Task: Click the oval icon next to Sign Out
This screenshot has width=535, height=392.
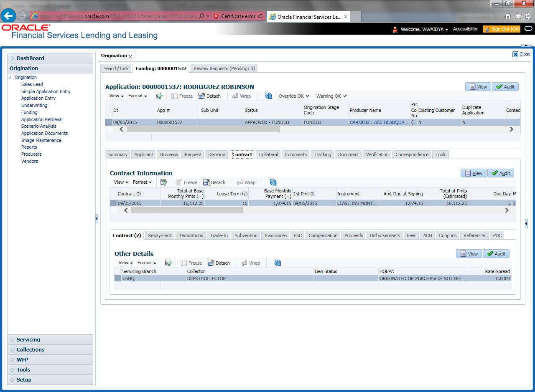Action: point(528,29)
